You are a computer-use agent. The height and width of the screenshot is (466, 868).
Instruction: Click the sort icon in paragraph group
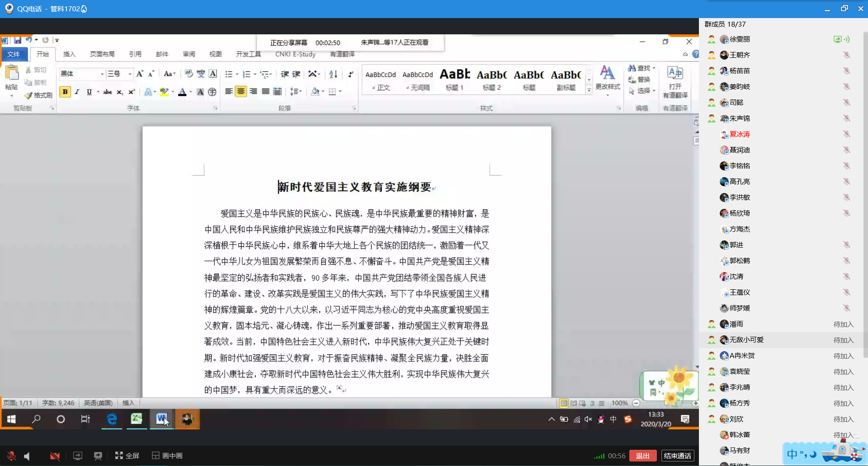[x=333, y=74]
